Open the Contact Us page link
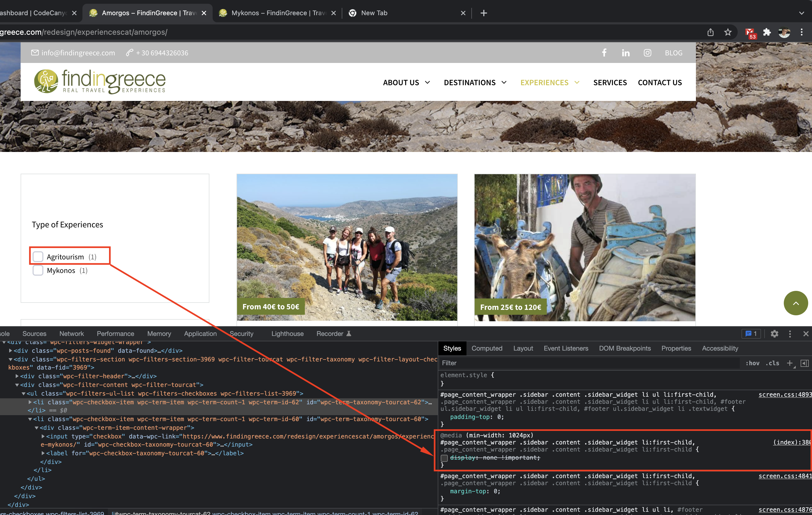Viewport: 812px width, 515px height. (x=660, y=83)
